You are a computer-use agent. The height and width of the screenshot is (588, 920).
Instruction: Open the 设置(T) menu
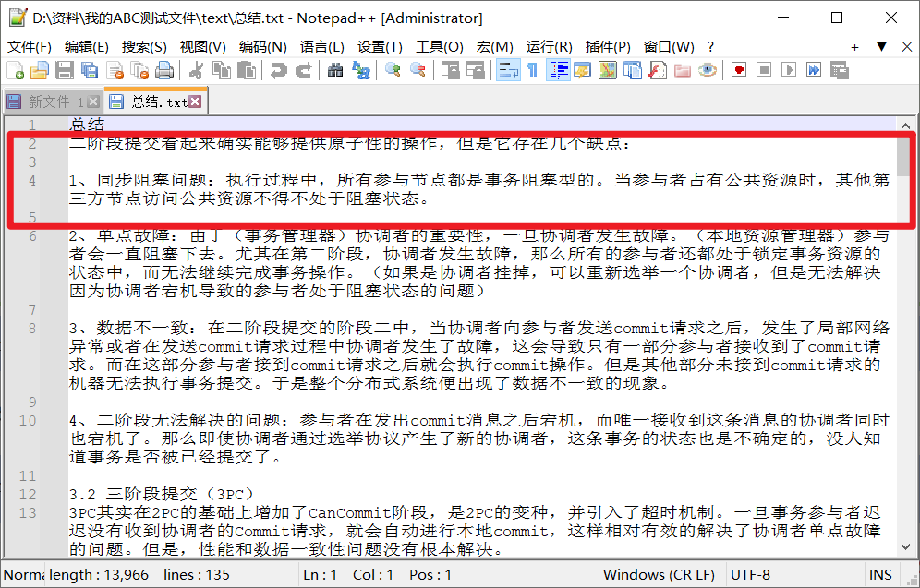click(x=380, y=47)
